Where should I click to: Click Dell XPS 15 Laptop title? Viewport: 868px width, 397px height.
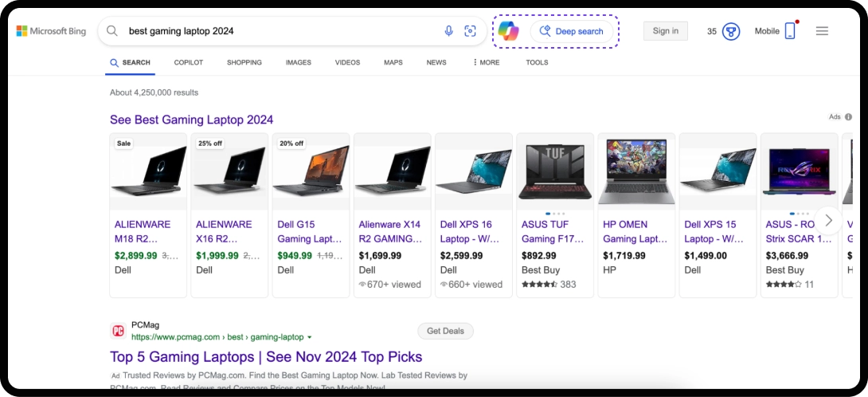coord(714,232)
